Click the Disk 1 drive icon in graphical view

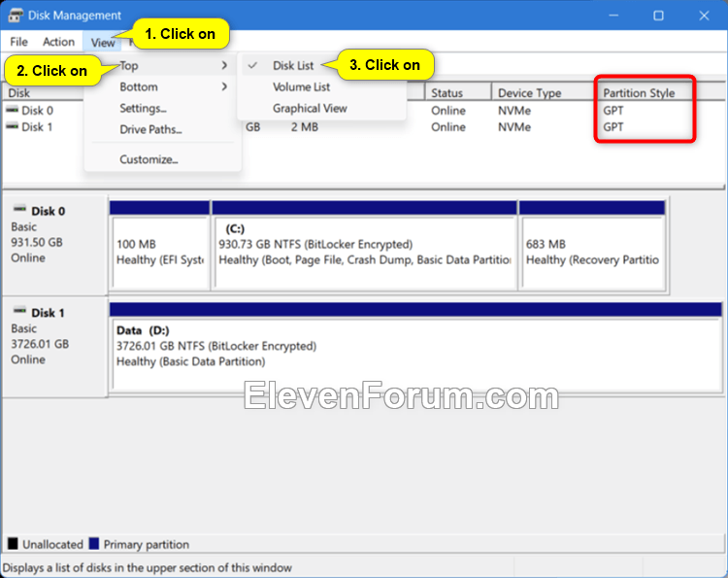pos(19,311)
